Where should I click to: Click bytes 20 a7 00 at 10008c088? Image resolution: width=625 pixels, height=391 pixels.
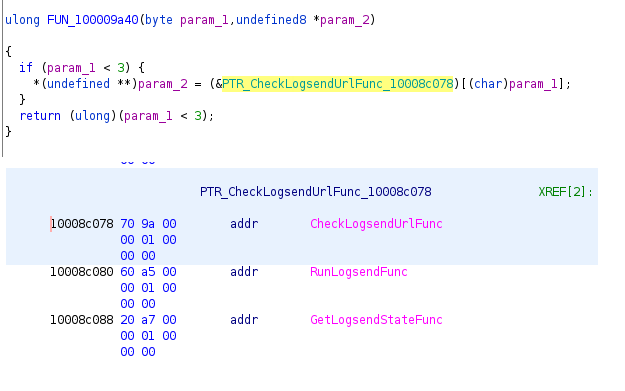pos(148,320)
